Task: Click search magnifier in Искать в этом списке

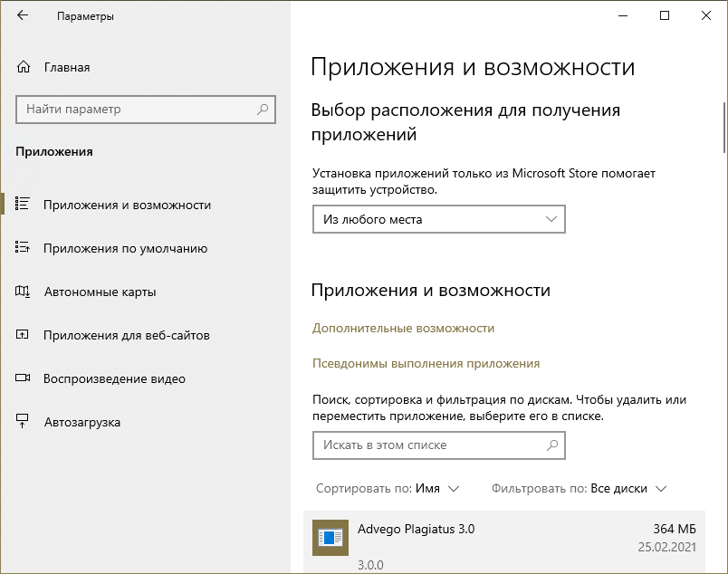Action: [x=552, y=445]
